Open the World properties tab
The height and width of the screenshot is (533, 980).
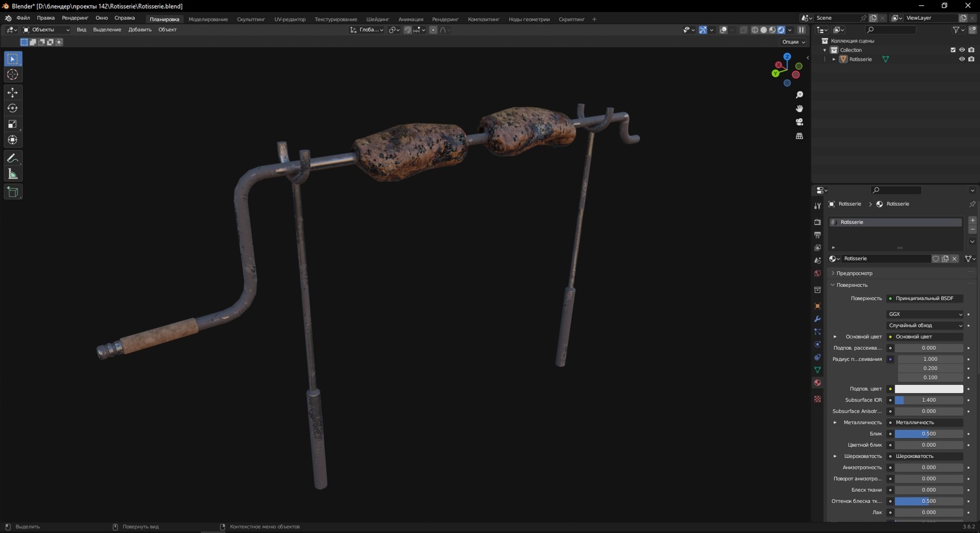click(817, 273)
